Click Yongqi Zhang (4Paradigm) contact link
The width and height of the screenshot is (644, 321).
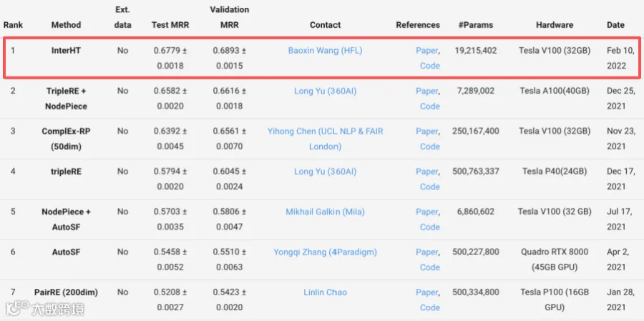325,252
